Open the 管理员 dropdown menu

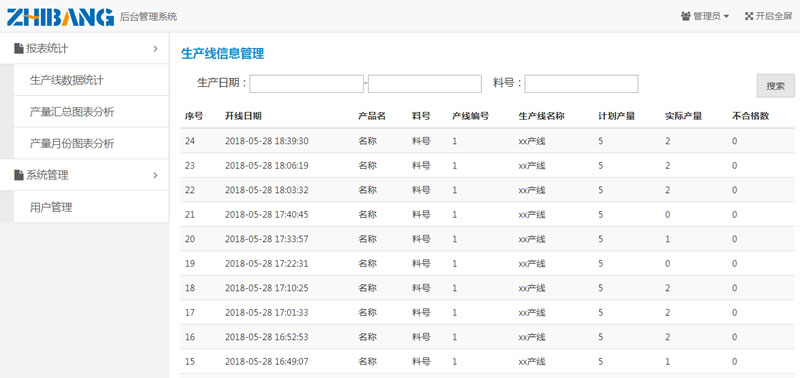coord(705,16)
